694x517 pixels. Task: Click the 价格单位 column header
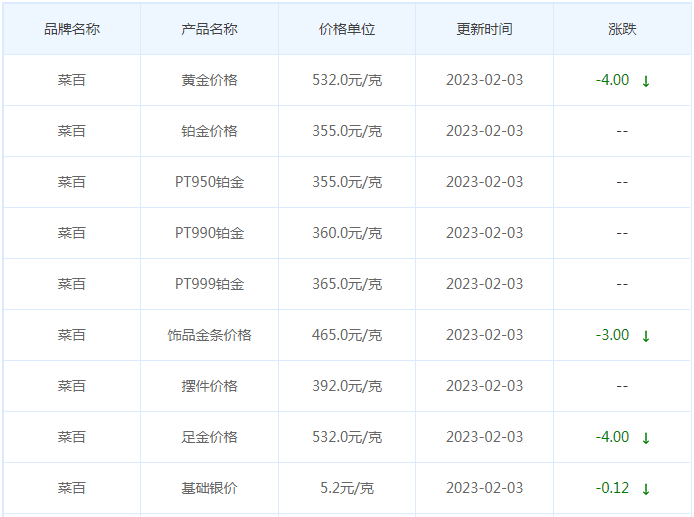pyautogui.click(x=347, y=29)
